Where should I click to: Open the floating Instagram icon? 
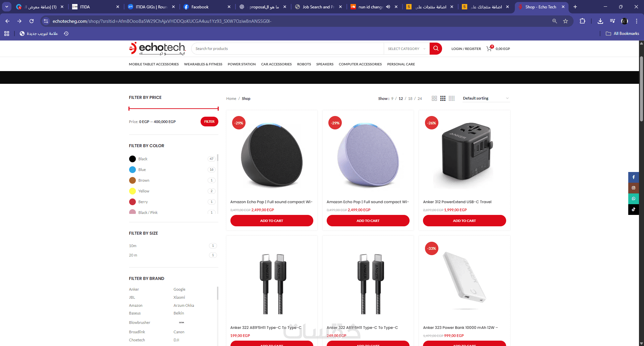634,188
